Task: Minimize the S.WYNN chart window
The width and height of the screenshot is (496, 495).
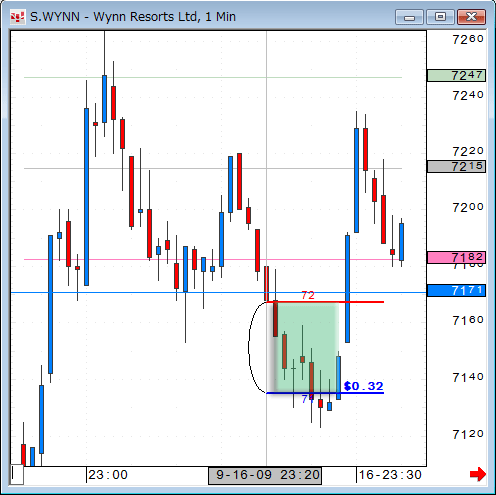Action: point(409,17)
